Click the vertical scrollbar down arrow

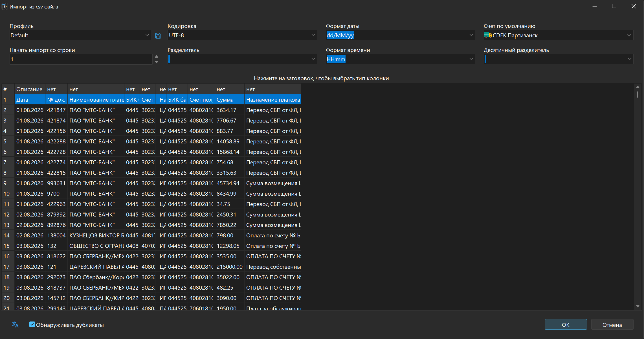638,306
